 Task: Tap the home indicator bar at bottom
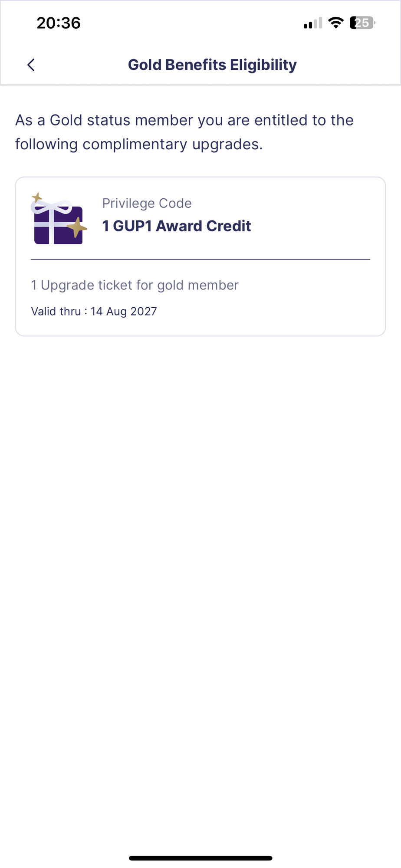[x=200, y=858]
